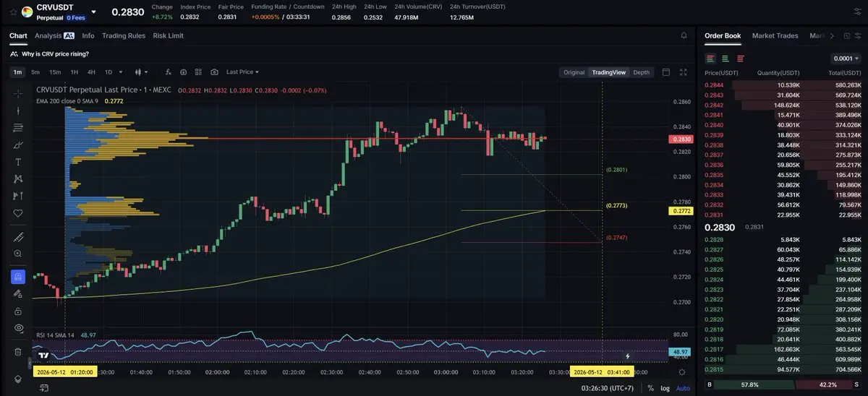Select the brush drawing tool

click(x=18, y=145)
